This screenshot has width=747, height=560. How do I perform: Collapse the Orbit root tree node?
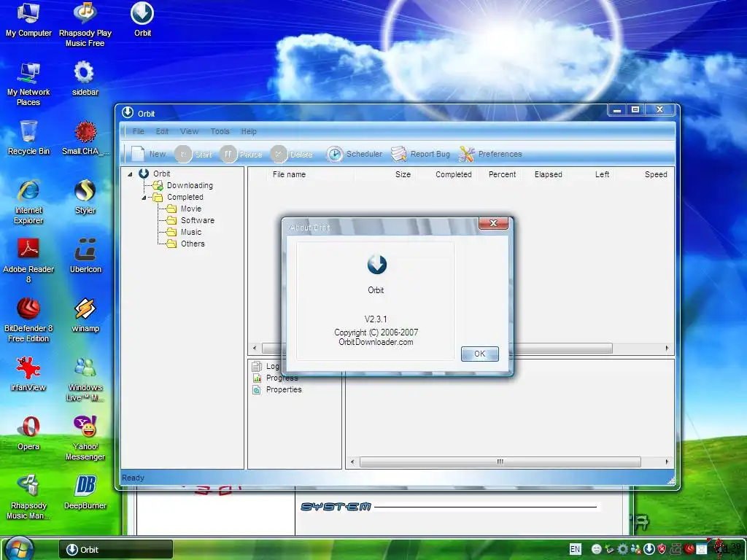(x=130, y=174)
